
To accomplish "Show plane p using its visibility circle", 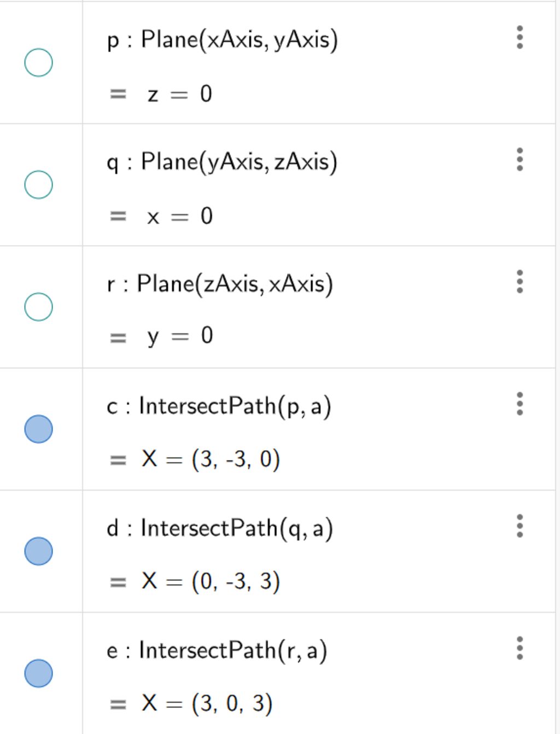I will (x=39, y=62).
